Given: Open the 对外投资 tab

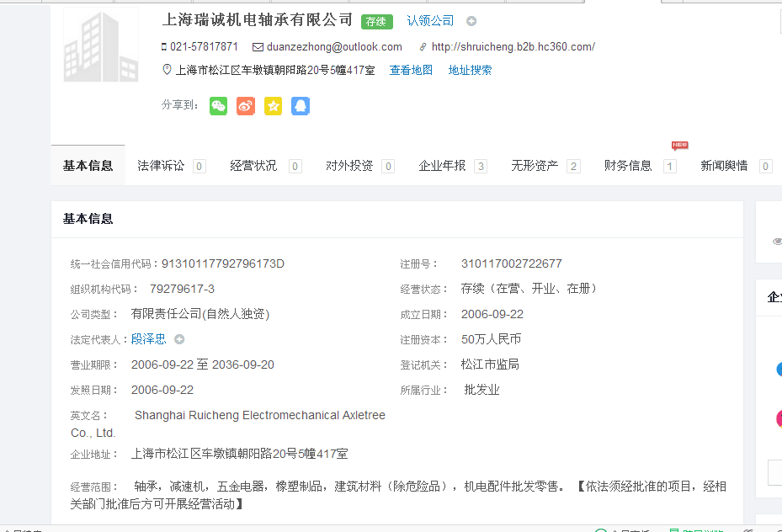Looking at the screenshot, I should [349, 166].
